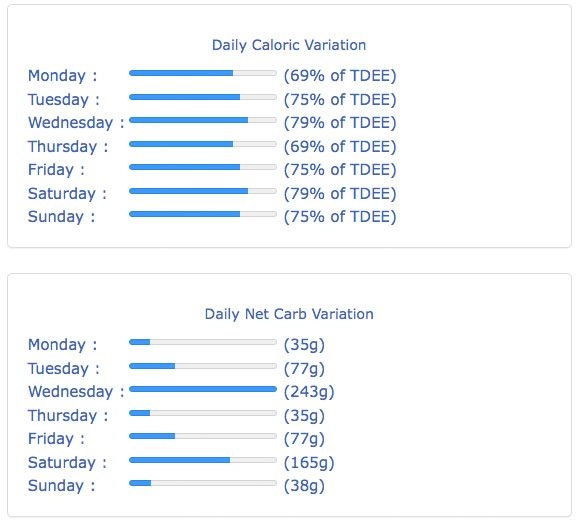The image size is (581, 527).
Task: Click Sunday net carb progress bar
Action: coord(203,483)
